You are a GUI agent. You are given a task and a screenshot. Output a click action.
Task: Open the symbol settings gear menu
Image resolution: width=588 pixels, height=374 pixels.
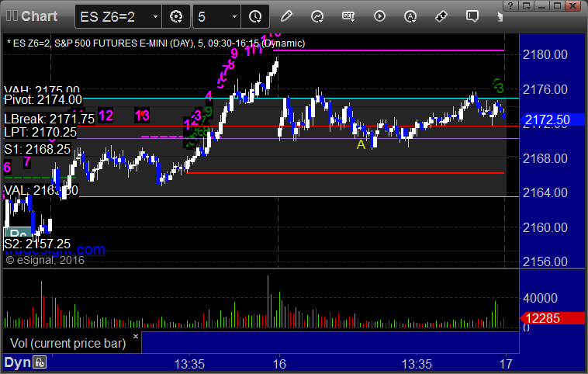point(176,17)
